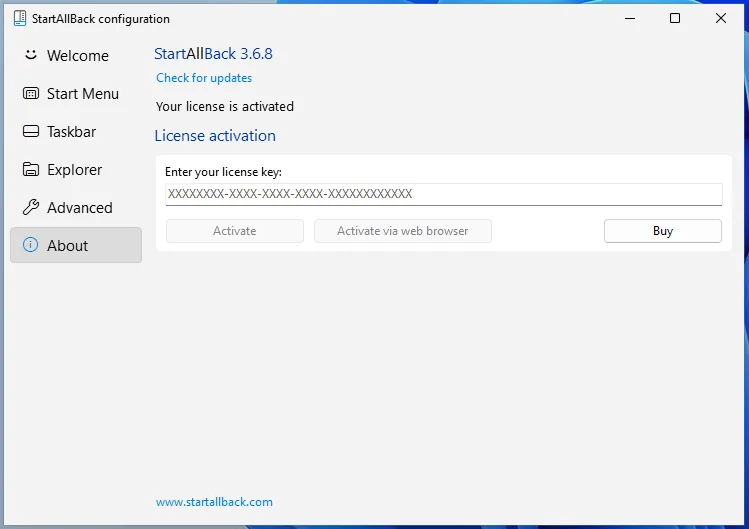Click the Activate button

pos(235,231)
